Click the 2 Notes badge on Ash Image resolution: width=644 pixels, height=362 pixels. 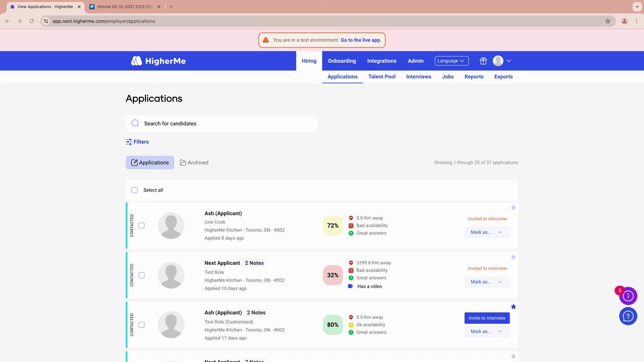coord(256,313)
